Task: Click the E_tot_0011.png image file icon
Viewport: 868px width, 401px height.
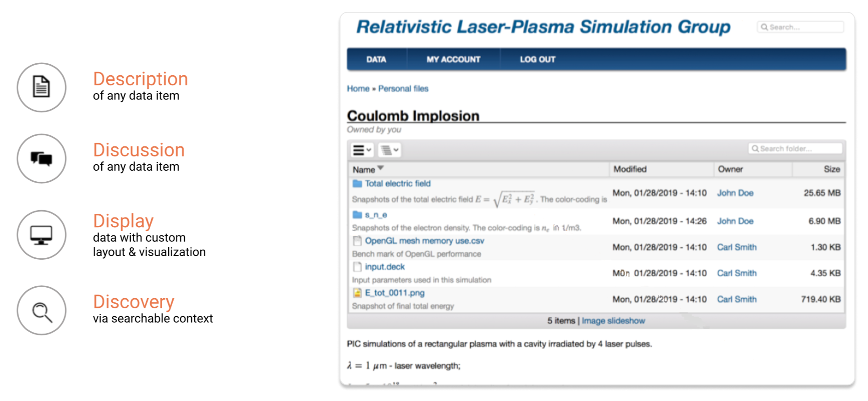Action: point(357,293)
